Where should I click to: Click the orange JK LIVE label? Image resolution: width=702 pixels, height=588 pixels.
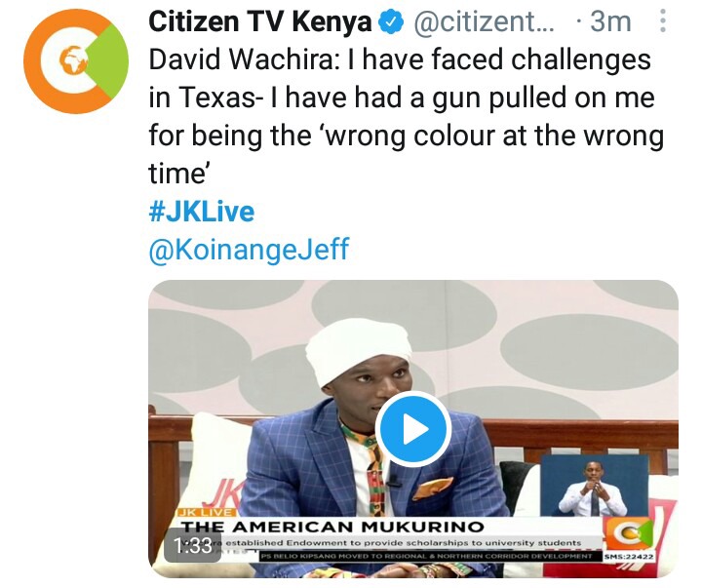(x=207, y=512)
